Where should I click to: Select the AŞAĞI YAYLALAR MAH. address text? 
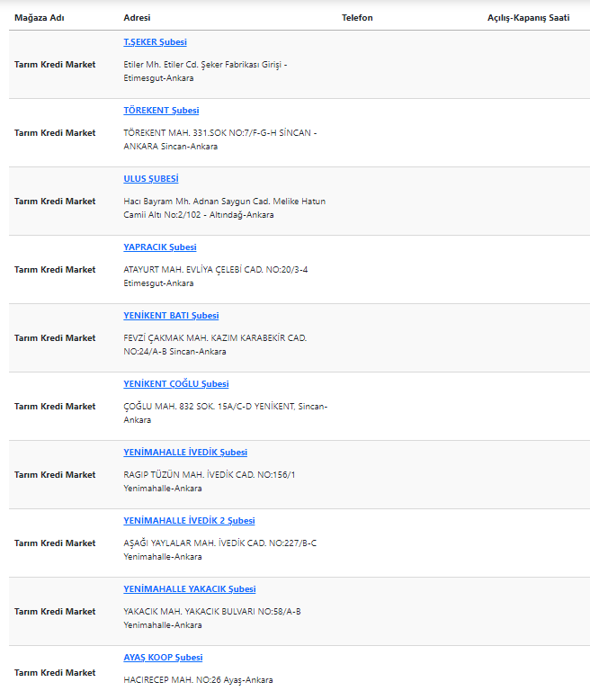(220, 550)
